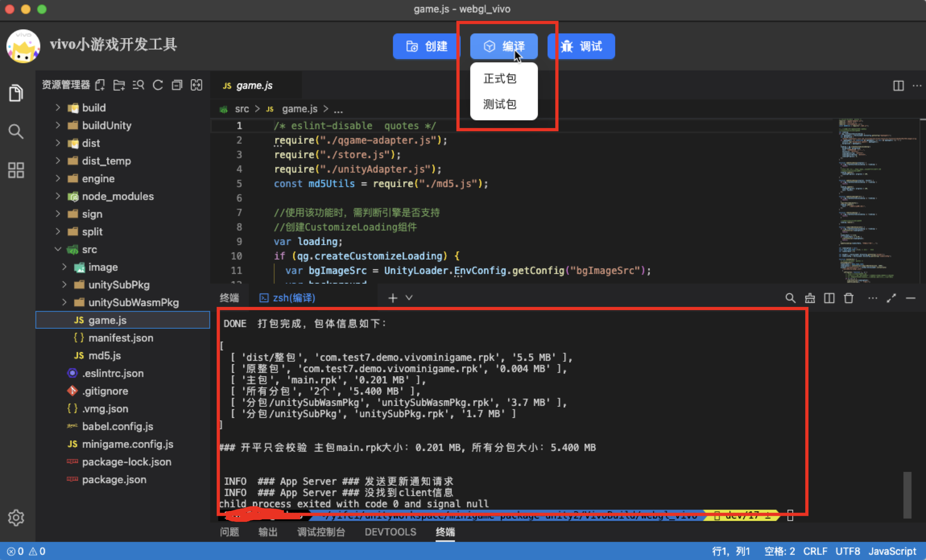Click game.js in the breadcrumb path

coord(300,109)
